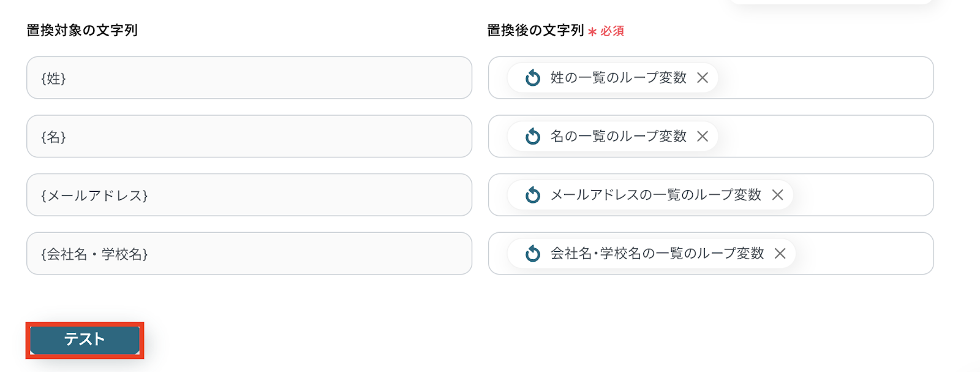Click the loop icon beside 姓の一覧のループ変数

(533, 78)
